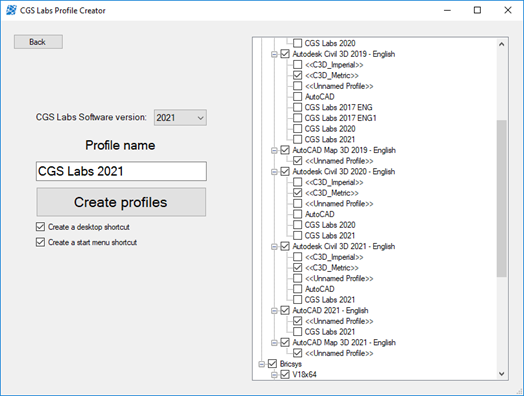Uncheck C3D_Metric under Civil 3D 2019
524x396 pixels.
pyautogui.click(x=297, y=75)
